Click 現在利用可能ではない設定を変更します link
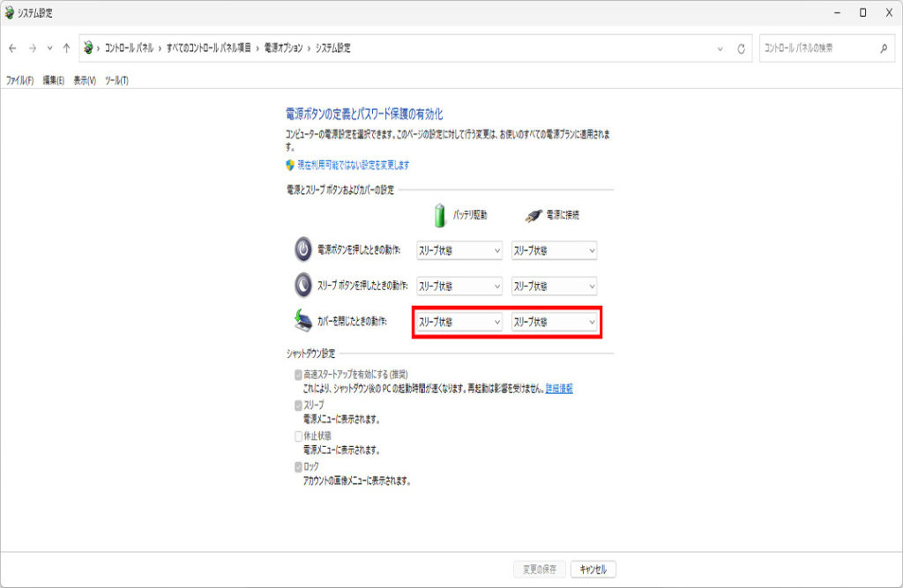Screen dimensions: 903x588 pos(353,165)
